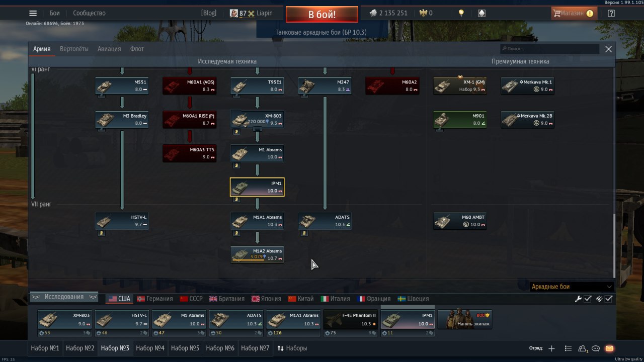This screenshot has width=644, height=362.
Task: Select T95E1 tank in research tree
Action: (257, 85)
